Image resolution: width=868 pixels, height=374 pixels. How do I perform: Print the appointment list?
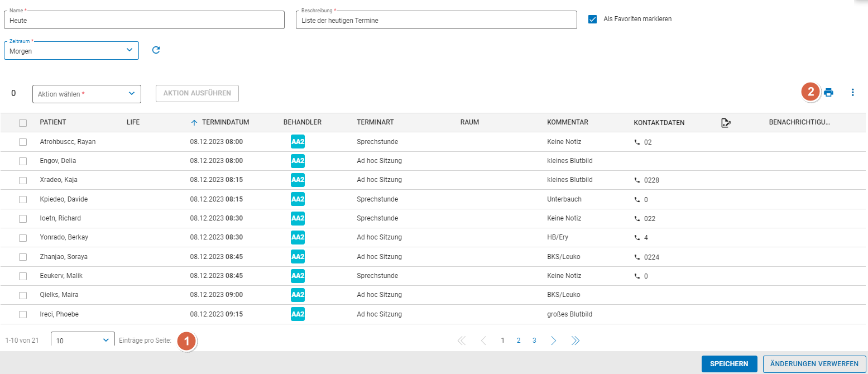tap(828, 93)
